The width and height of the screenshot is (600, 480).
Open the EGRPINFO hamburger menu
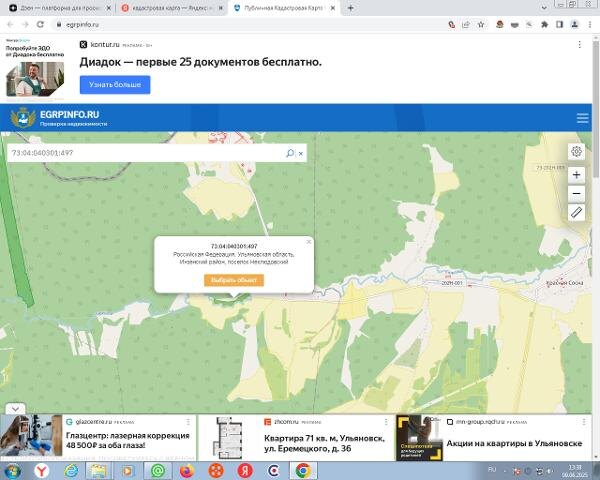[582, 118]
